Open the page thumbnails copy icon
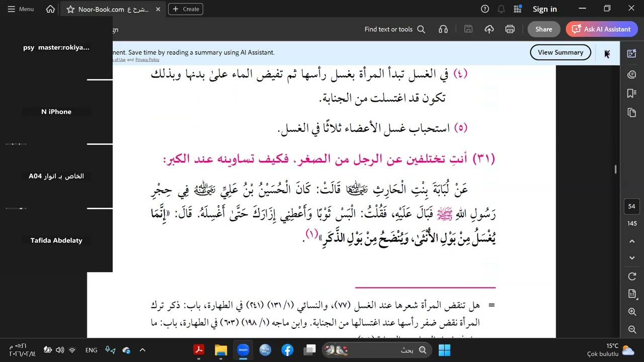 (x=632, y=112)
